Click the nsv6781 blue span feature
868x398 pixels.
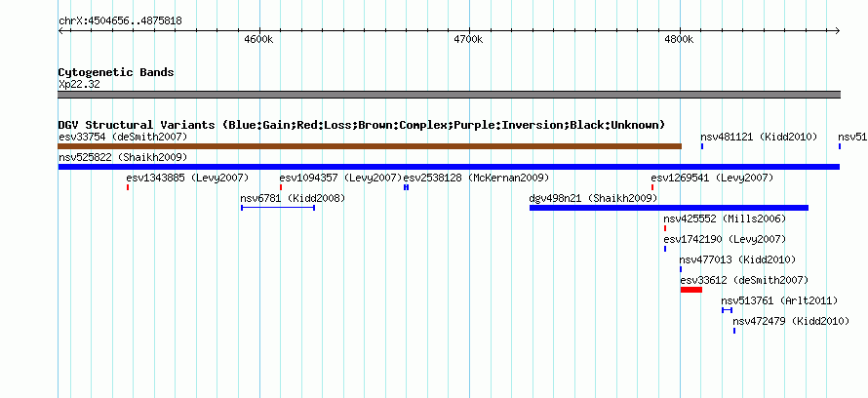(x=278, y=208)
